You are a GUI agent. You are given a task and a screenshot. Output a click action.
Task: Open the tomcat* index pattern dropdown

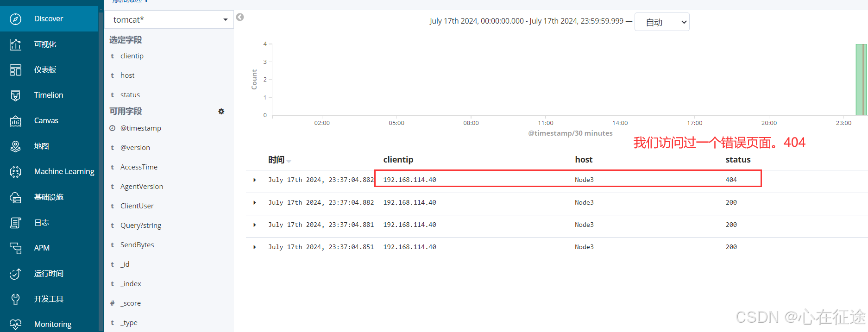[170, 20]
